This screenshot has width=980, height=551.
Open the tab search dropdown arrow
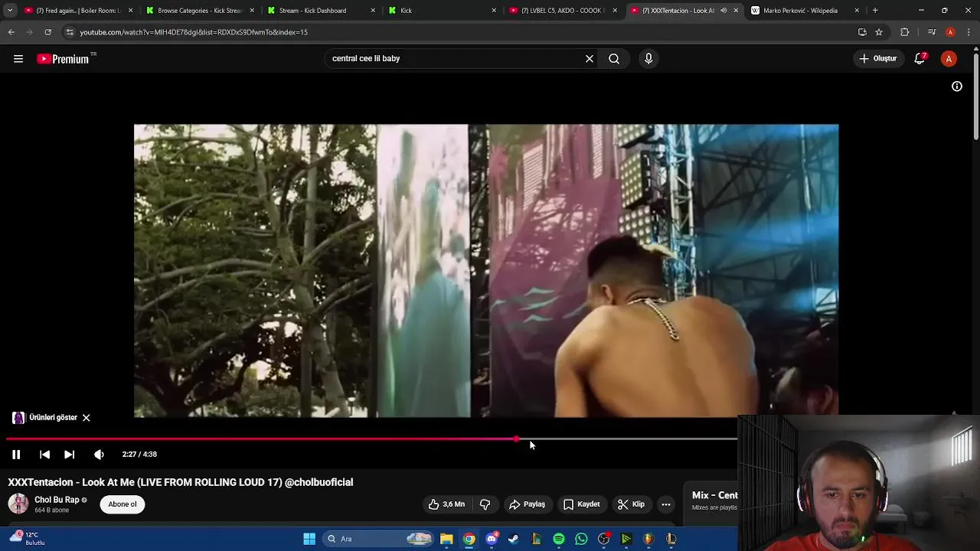tap(10, 11)
